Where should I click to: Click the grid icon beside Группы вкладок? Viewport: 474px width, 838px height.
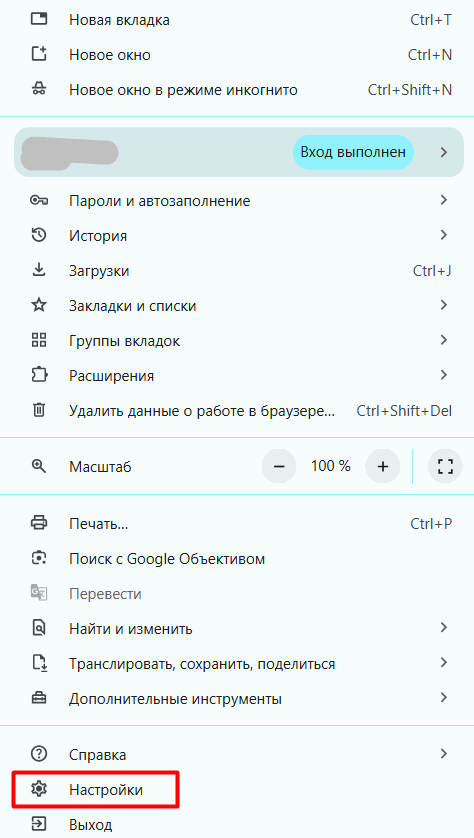click(39, 340)
